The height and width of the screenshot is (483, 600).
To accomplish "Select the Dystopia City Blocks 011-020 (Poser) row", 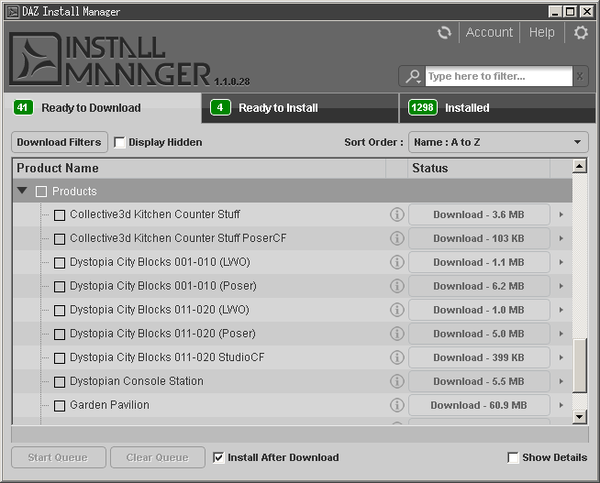I will click(293, 334).
